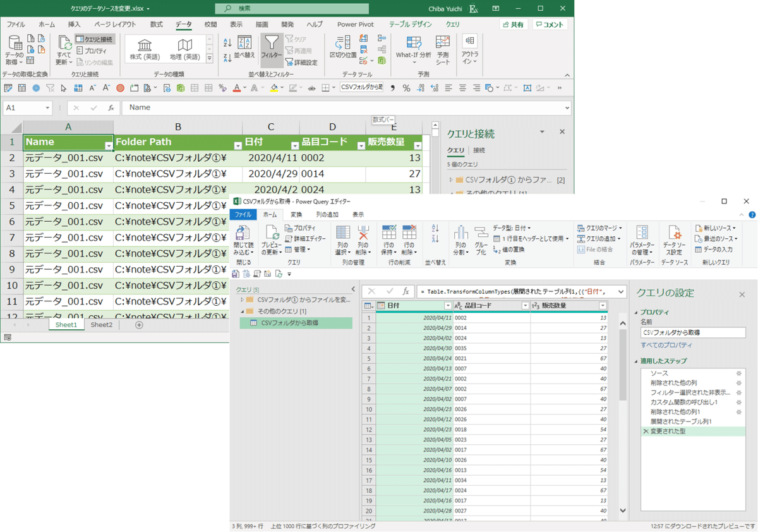Open 詳細エディター in Power Query
The height and width of the screenshot is (532, 758).
(x=306, y=239)
